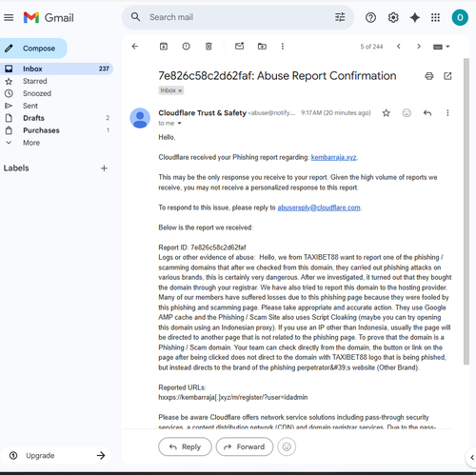Viewport: 476px width, 475px height.
Task: Print the whole conversation
Action: coord(429,76)
